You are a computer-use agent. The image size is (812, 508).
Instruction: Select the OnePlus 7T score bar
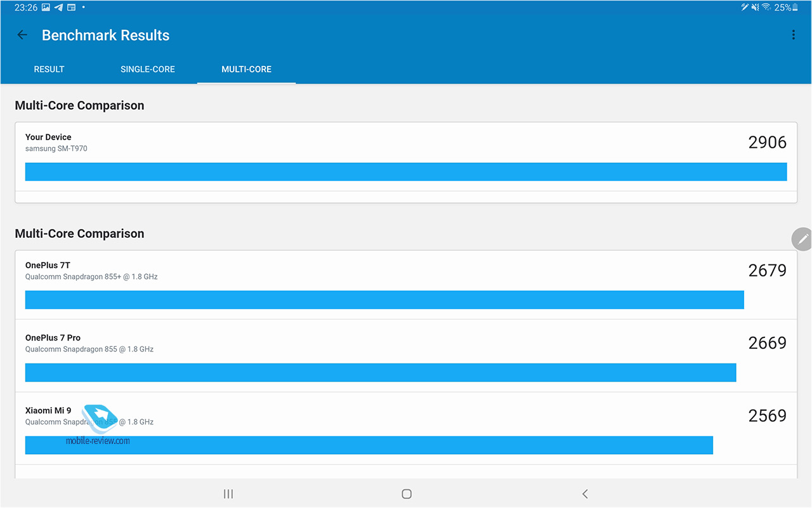click(384, 300)
